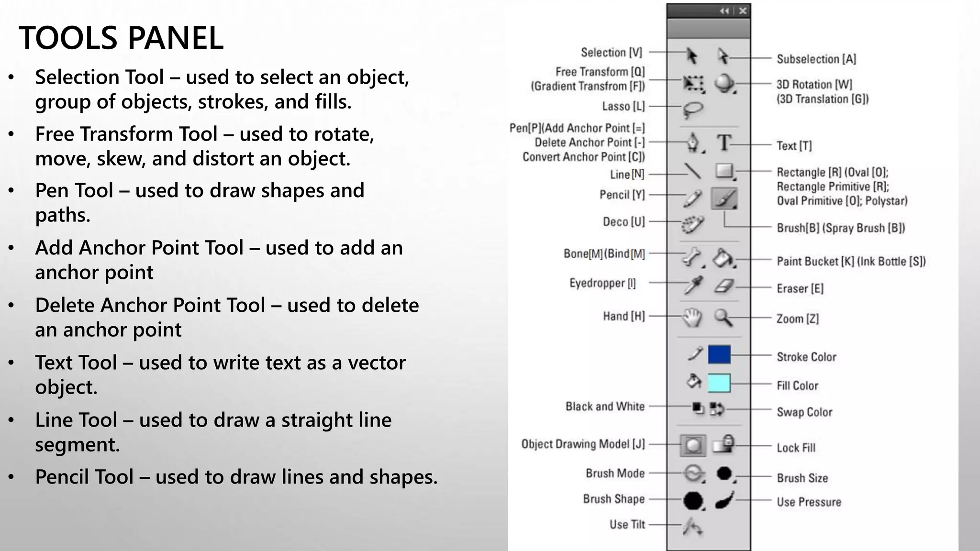Select the Subselection tool icon
This screenshot has height=551, width=980.
(723, 56)
